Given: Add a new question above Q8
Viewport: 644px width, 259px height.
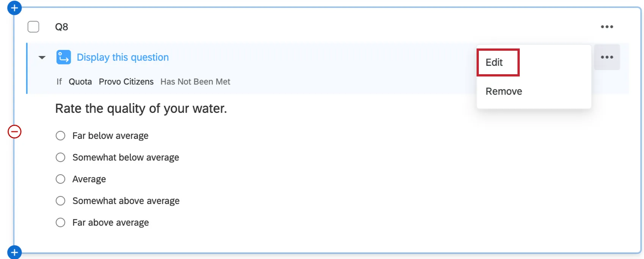Looking at the screenshot, I should click(x=14, y=8).
